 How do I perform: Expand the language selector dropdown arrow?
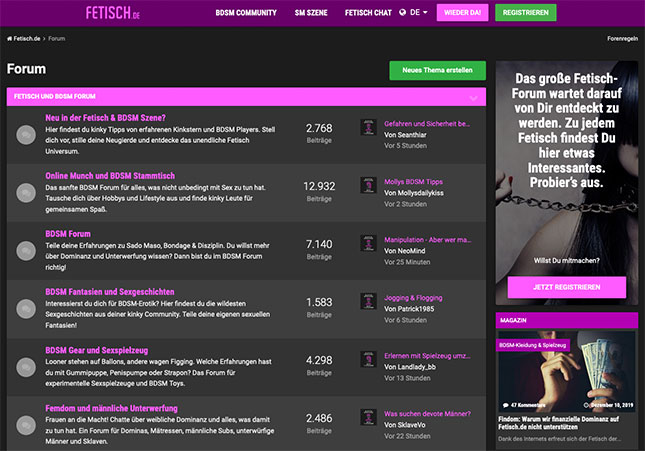tap(425, 13)
